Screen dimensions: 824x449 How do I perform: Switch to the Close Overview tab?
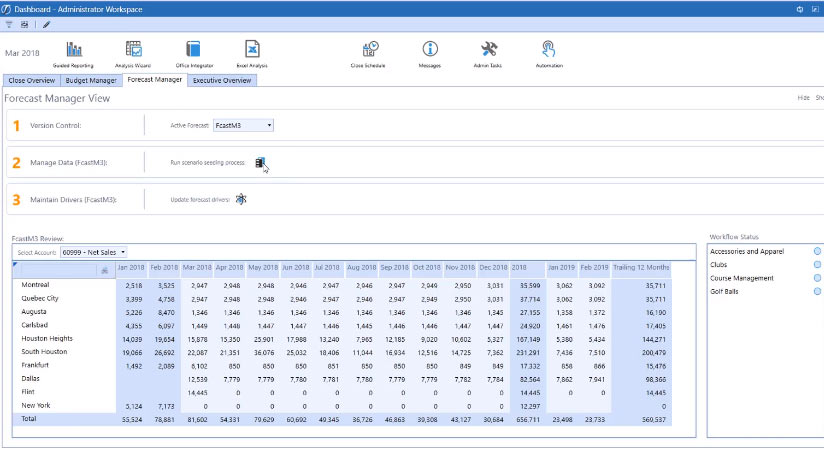[31, 80]
